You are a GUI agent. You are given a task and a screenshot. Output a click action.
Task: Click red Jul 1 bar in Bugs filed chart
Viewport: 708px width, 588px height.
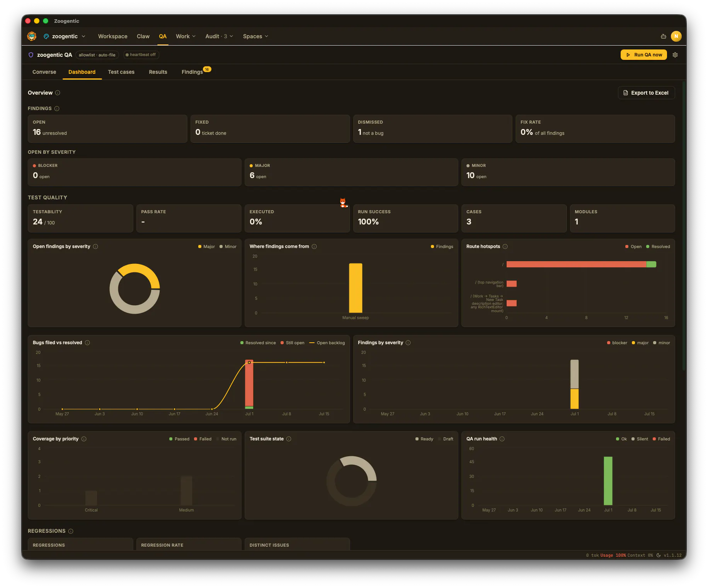pyautogui.click(x=249, y=384)
